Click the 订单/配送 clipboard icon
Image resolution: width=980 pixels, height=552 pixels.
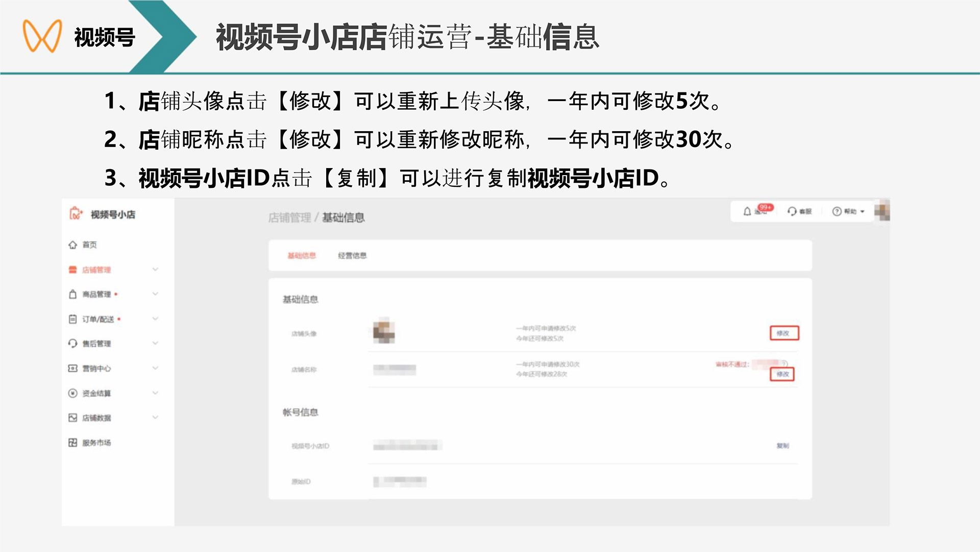point(72,319)
